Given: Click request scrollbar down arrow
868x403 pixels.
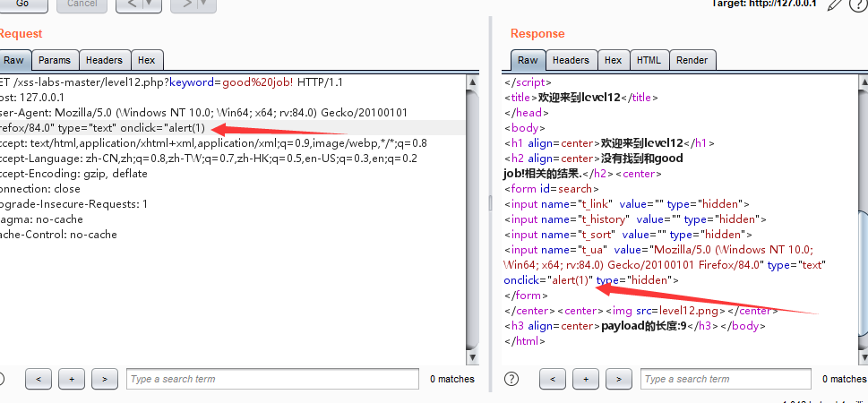Looking at the screenshot, I should pos(472,357).
